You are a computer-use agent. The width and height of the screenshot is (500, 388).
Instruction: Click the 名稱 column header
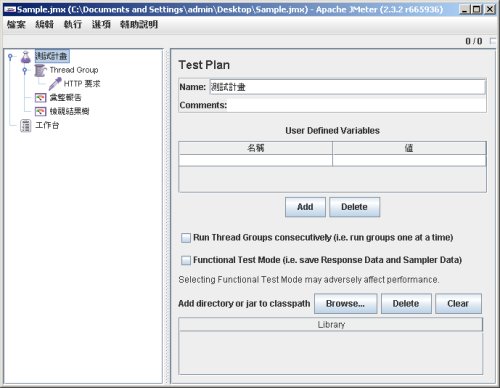[x=256, y=148]
